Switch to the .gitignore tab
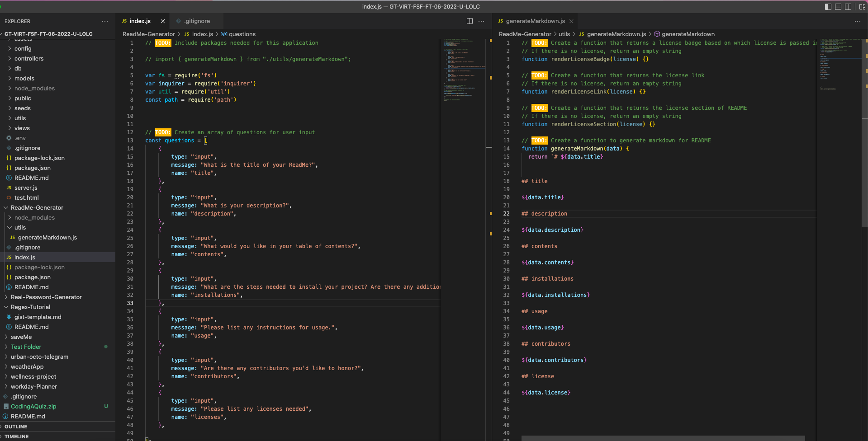 coord(196,21)
